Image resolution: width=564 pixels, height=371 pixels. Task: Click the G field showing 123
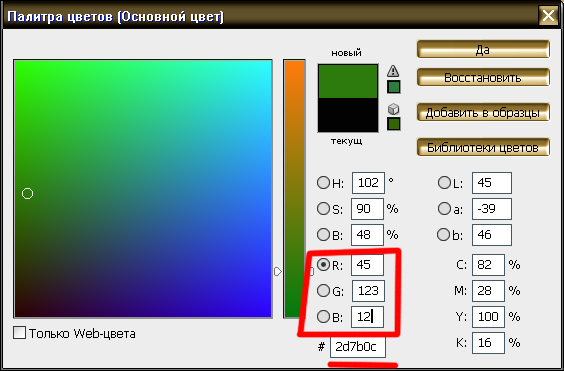coord(368,291)
